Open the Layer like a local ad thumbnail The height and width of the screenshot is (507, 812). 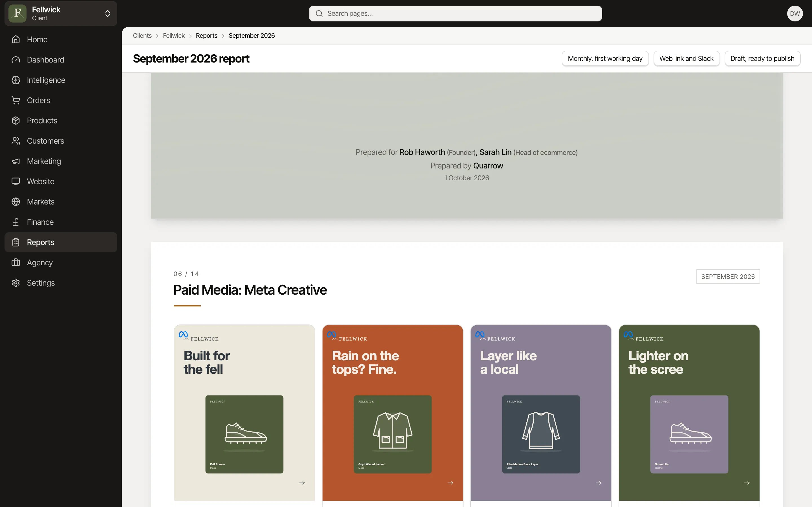pyautogui.click(x=541, y=434)
